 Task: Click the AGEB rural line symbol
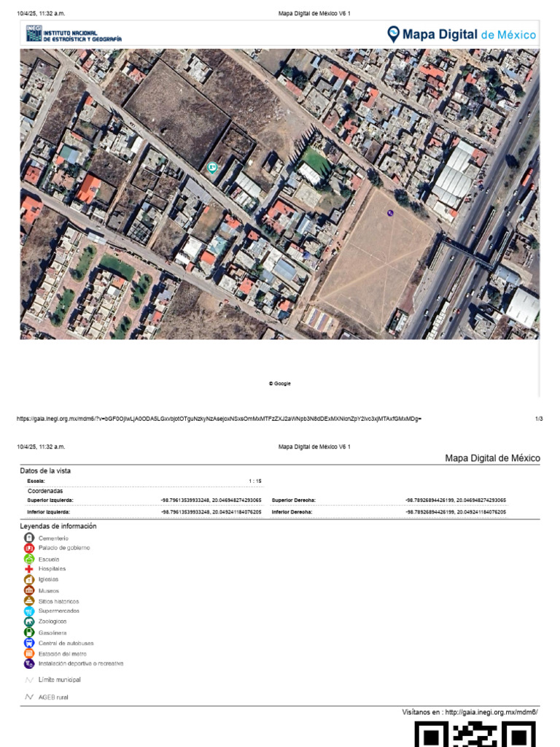click(29, 697)
